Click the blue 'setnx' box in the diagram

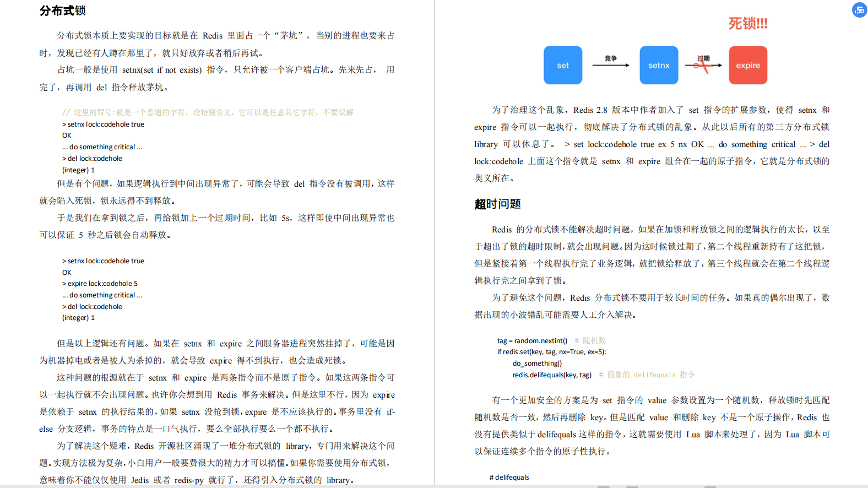659,65
